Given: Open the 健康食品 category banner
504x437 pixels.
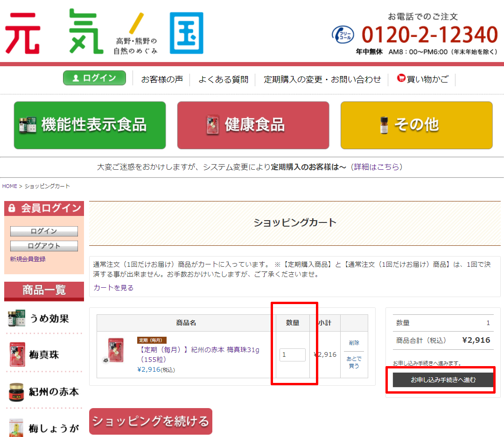Looking at the screenshot, I should pos(253,125).
